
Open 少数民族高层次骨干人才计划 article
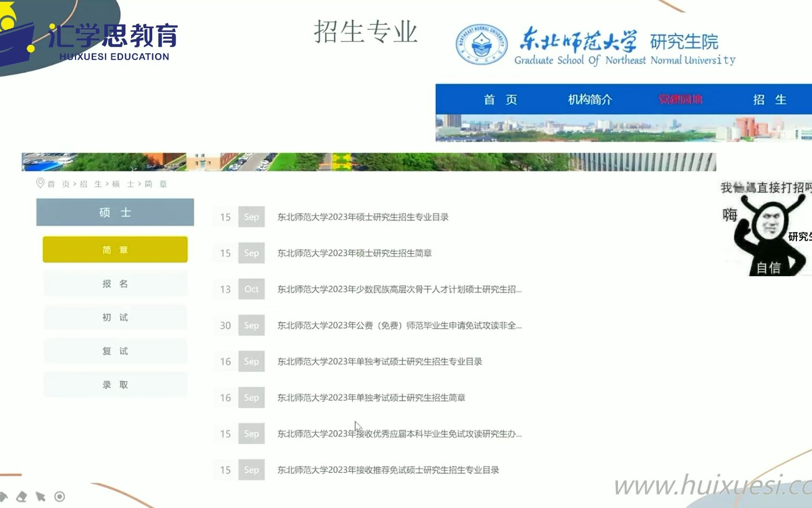(x=399, y=289)
